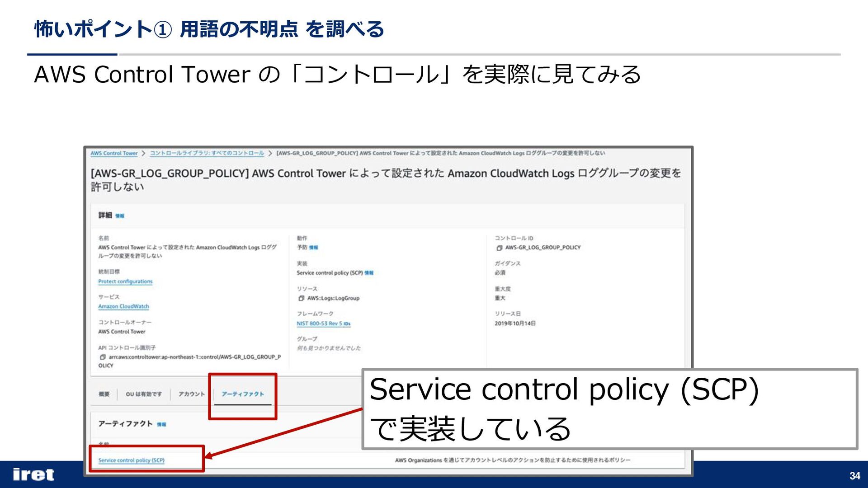Select the AWS Organizations policy description text
The width and height of the screenshot is (868, 488).
(x=513, y=460)
